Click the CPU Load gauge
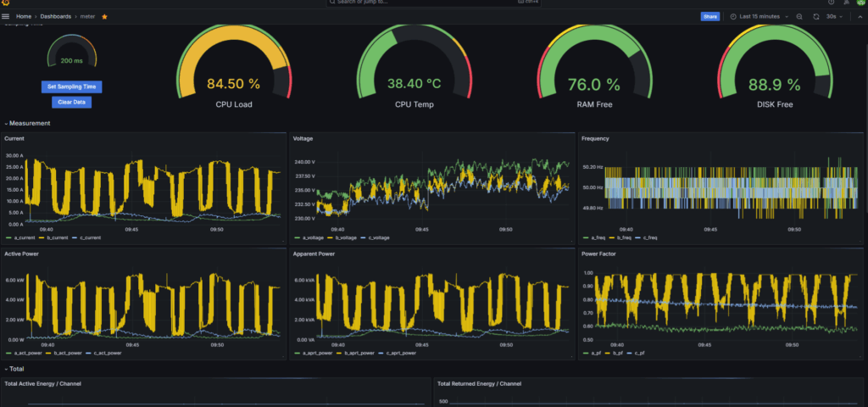 [x=233, y=72]
